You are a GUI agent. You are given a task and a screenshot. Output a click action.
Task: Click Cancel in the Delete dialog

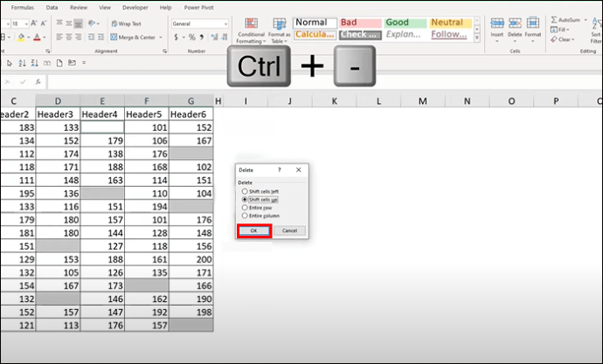289,230
